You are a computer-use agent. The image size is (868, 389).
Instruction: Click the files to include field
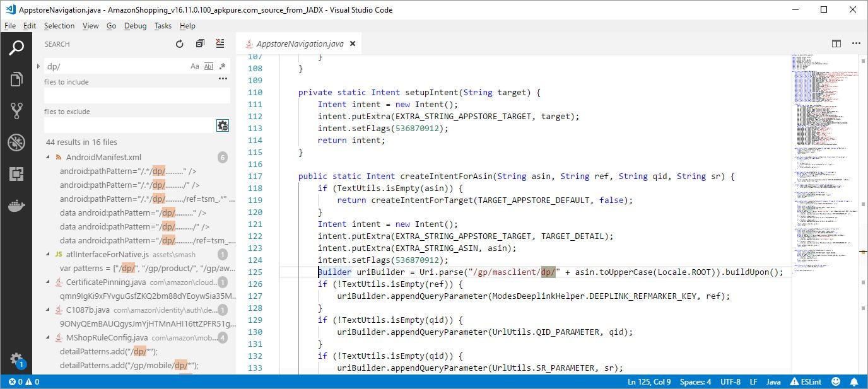pyautogui.click(x=137, y=96)
